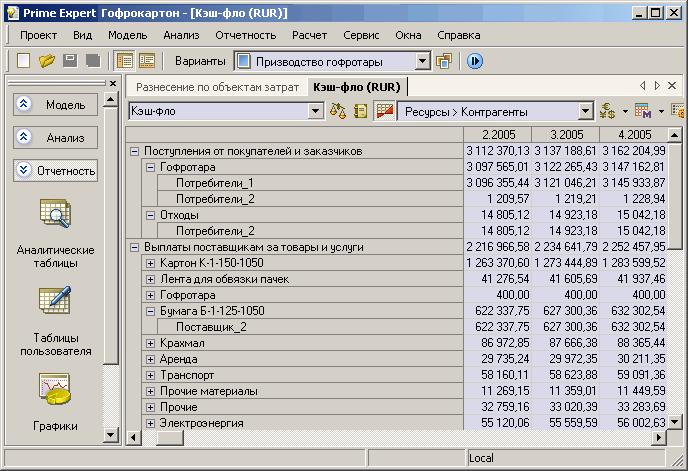Open the Расчет menu

click(x=309, y=35)
